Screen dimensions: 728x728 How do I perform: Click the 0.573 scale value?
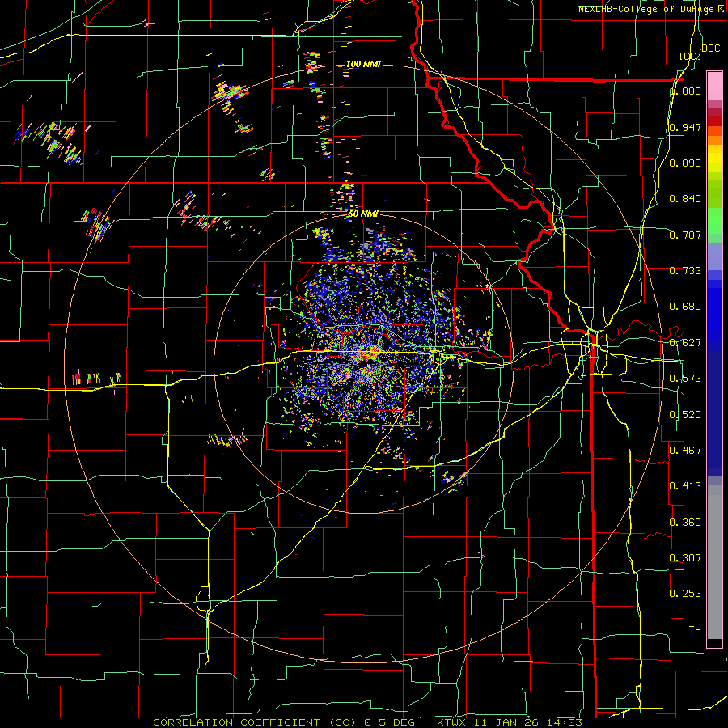pos(685,379)
